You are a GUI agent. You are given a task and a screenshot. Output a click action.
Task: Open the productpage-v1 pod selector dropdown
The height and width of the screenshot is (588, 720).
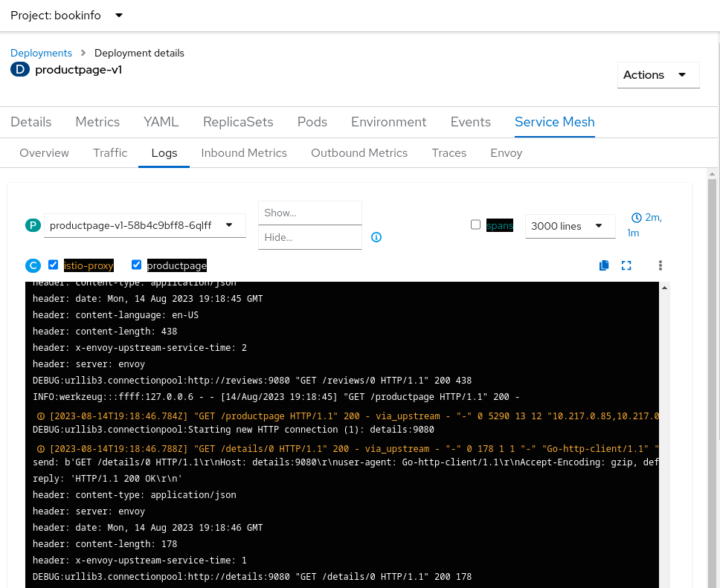click(x=145, y=225)
